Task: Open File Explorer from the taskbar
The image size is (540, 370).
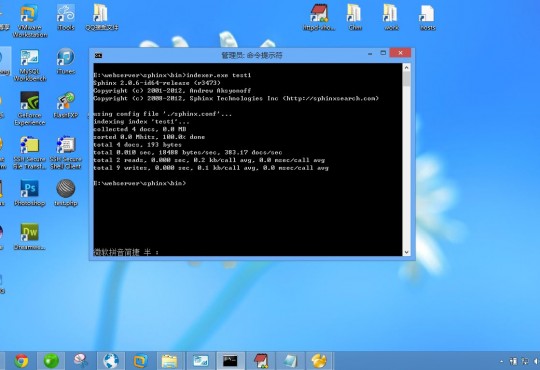Action: (170, 361)
